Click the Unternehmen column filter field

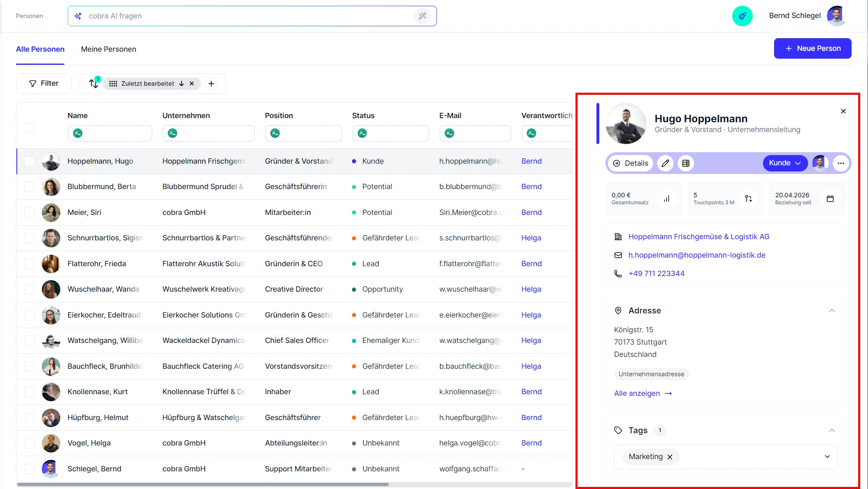pos(208,133)
